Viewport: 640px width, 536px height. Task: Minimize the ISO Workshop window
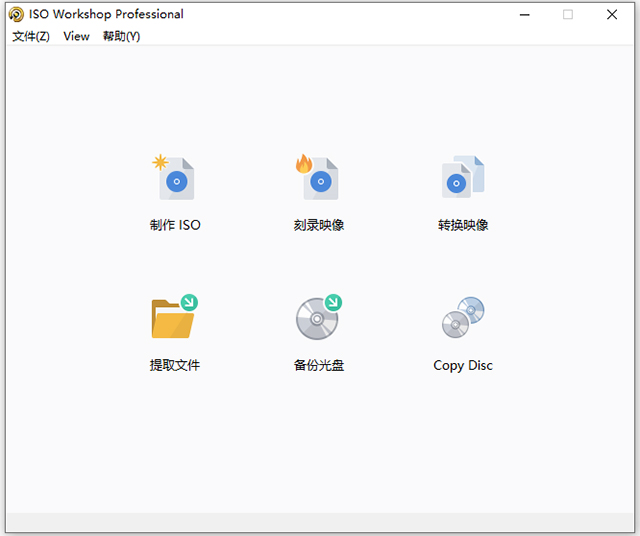coord(524,15)
